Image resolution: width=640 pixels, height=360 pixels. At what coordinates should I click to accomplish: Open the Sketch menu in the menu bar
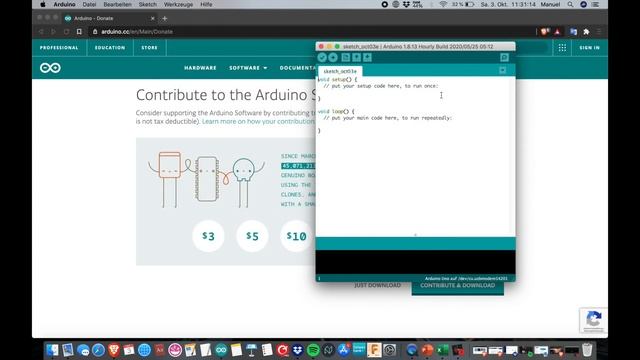tap(147, 4)
